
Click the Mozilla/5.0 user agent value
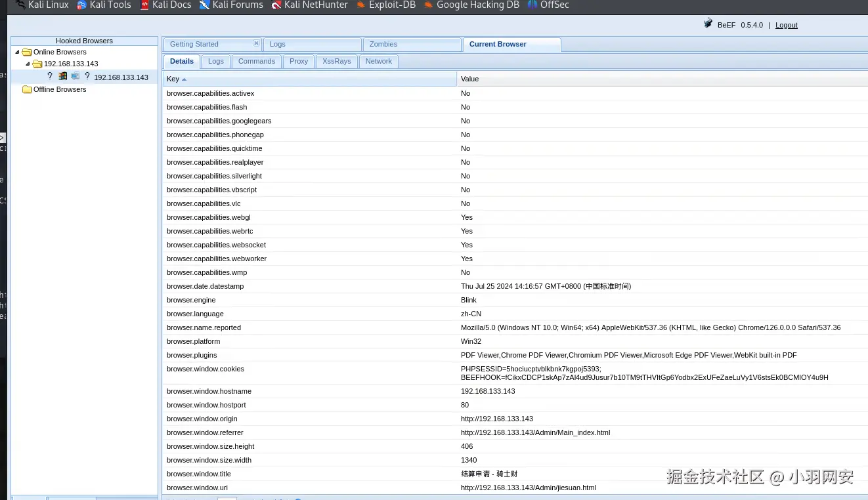pyautogui.click(x=651, y=327)
